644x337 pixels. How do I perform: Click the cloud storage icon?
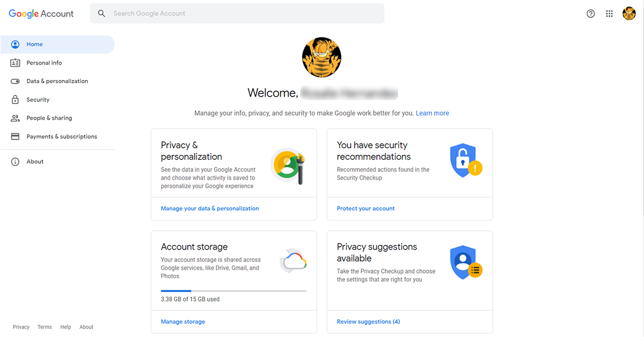[x=293, y=261]
